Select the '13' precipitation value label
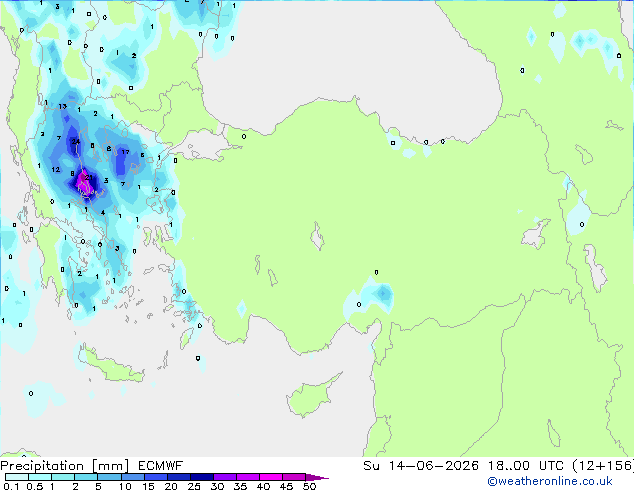The height and width of the screenshot is (490, 634). [62, 106]
